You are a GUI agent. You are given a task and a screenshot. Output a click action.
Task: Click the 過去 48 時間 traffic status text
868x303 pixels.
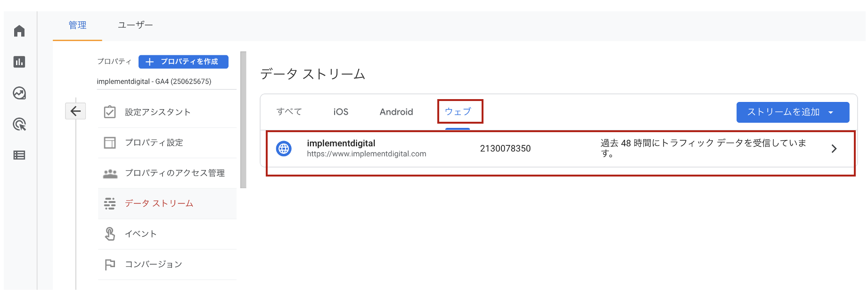[704, 148]
